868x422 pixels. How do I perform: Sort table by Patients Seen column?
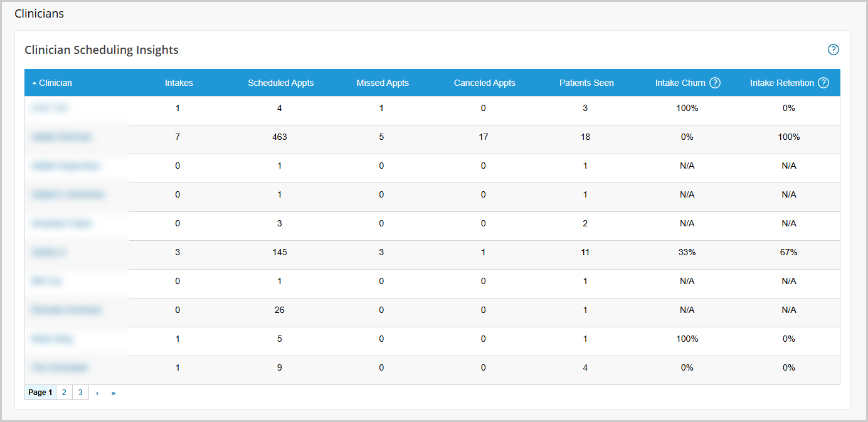[586, 83]
